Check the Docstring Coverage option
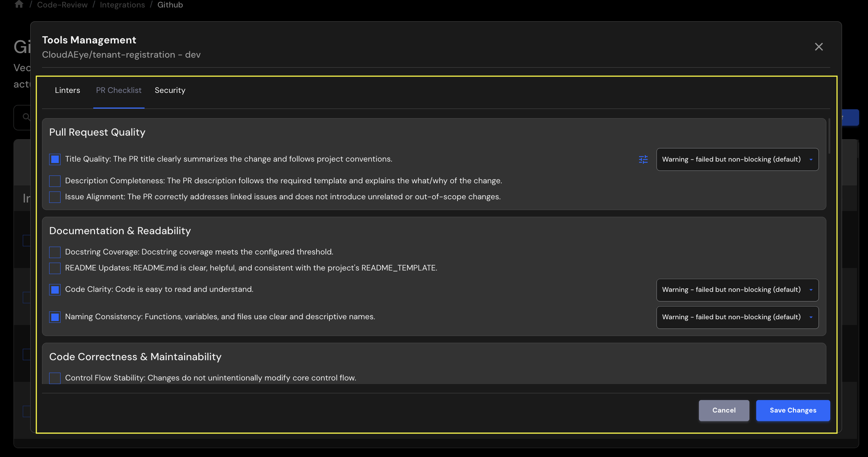The width and height of the screenshot is (868, 457). (54, 252)
